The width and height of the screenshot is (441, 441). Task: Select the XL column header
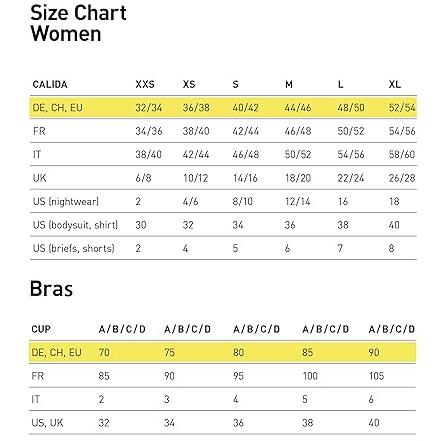click(395, 84)
